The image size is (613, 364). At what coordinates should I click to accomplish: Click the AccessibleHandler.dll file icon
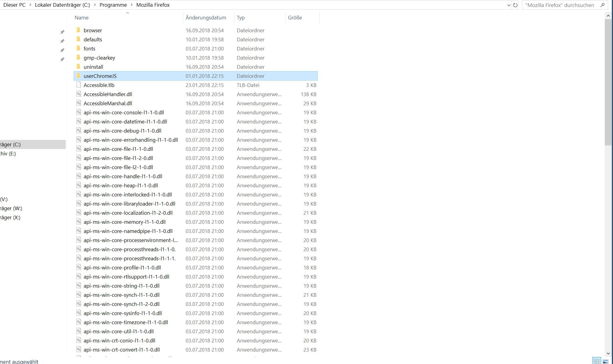[x=79, y=94]
